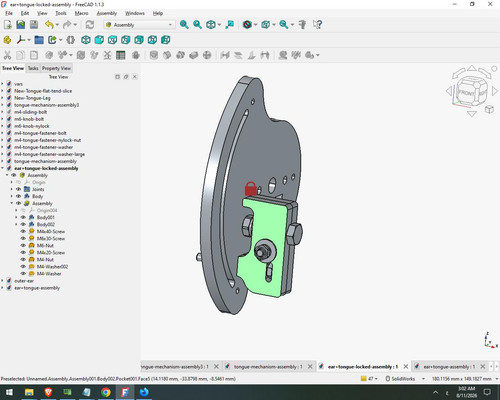This screenshot has height=400, width=500.
Task: Toggle visibility eye of Body002
Action: (23, 224)
